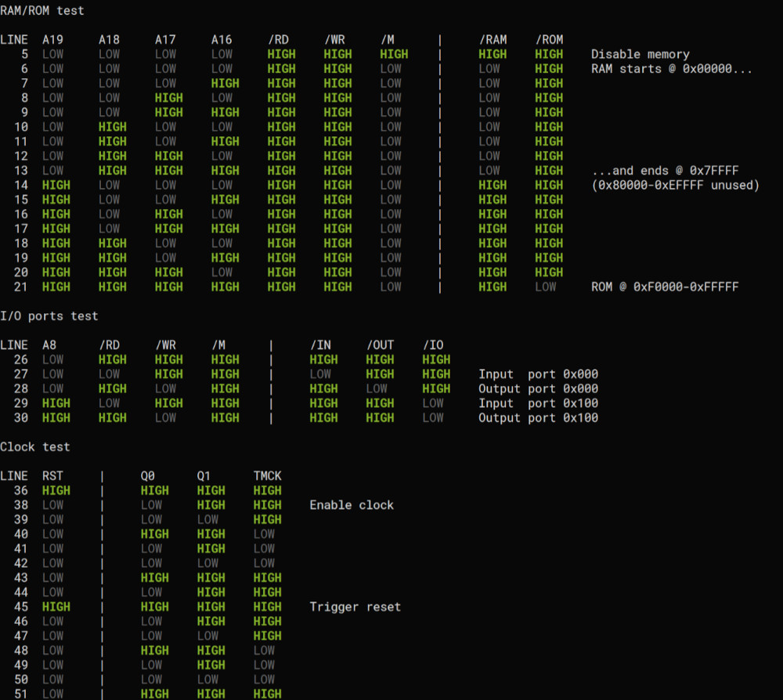Screen dimensions: 783x700
Task: Select the TMCK column header
Action: coord(267,475)
